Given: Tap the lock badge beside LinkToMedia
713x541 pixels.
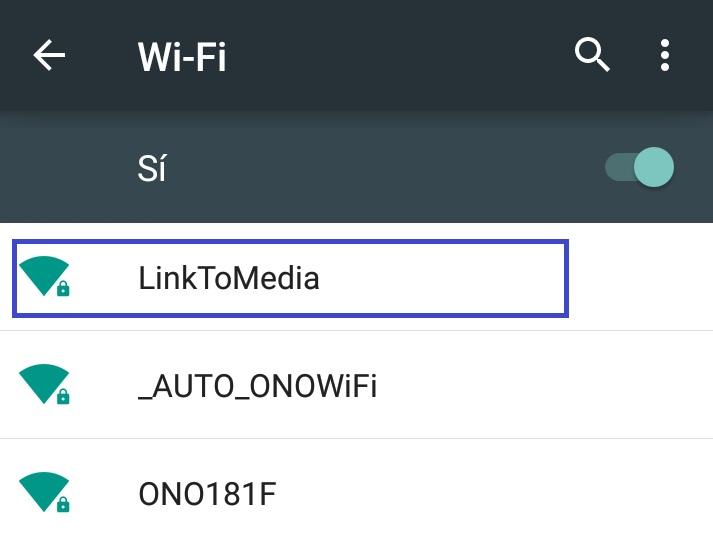Looking at the screenshot, I should tap(63, 289).
